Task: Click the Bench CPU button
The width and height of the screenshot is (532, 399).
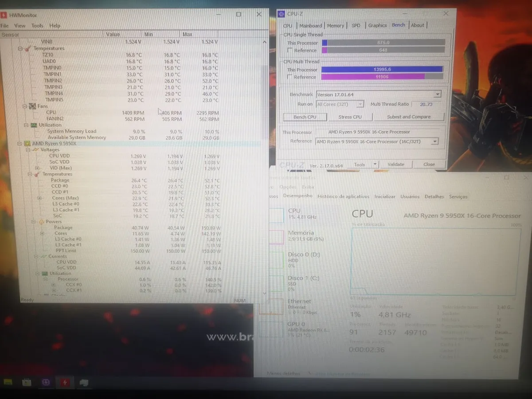Action: 305,117
